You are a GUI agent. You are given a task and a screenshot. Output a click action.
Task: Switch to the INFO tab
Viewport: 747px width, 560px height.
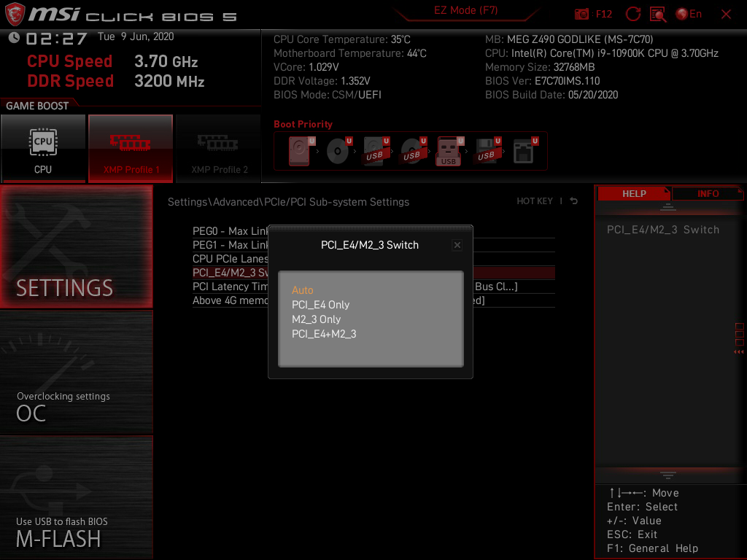pyautogui.click(x=708, y=194)
